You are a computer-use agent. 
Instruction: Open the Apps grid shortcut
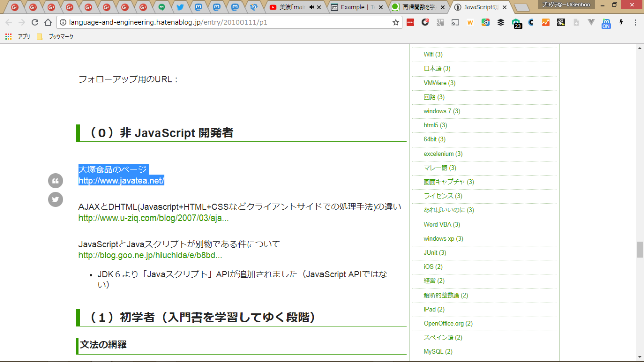(8, 37)
